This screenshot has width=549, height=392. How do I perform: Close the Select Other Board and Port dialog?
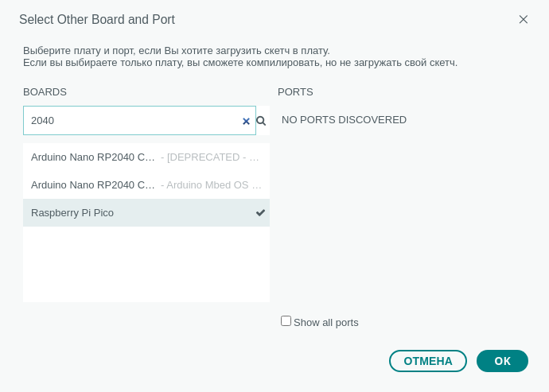pyautogui.click(x=523, y=19)
